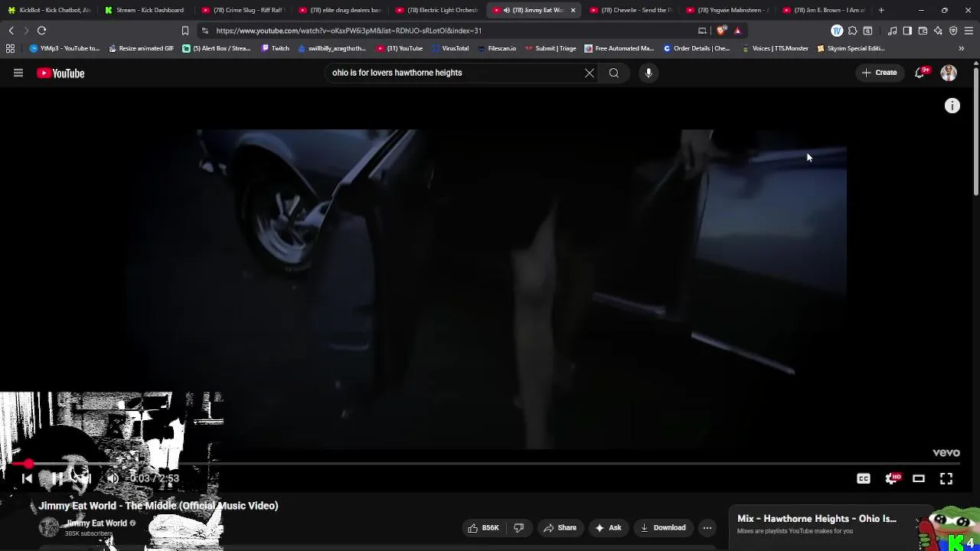980x551 pixels.
Task: Open the Ask AI button
Action: [608, 527]
